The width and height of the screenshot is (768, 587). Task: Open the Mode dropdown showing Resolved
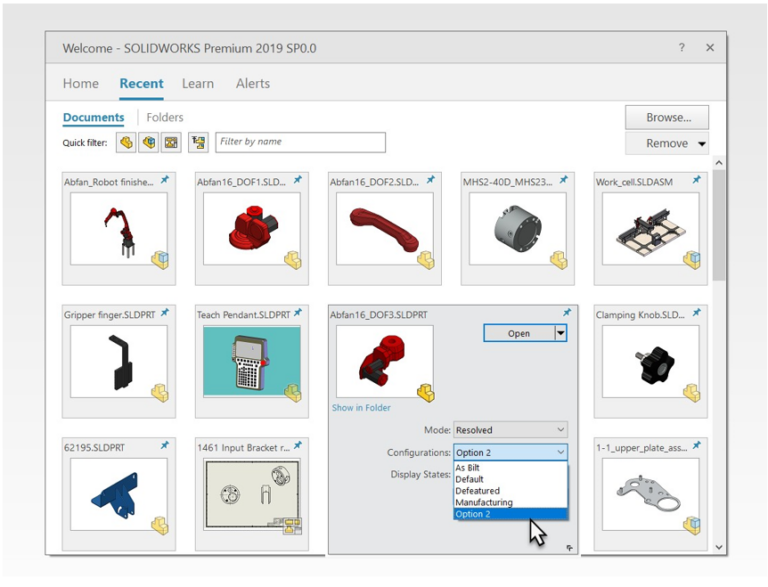click(x=510, y=430)
